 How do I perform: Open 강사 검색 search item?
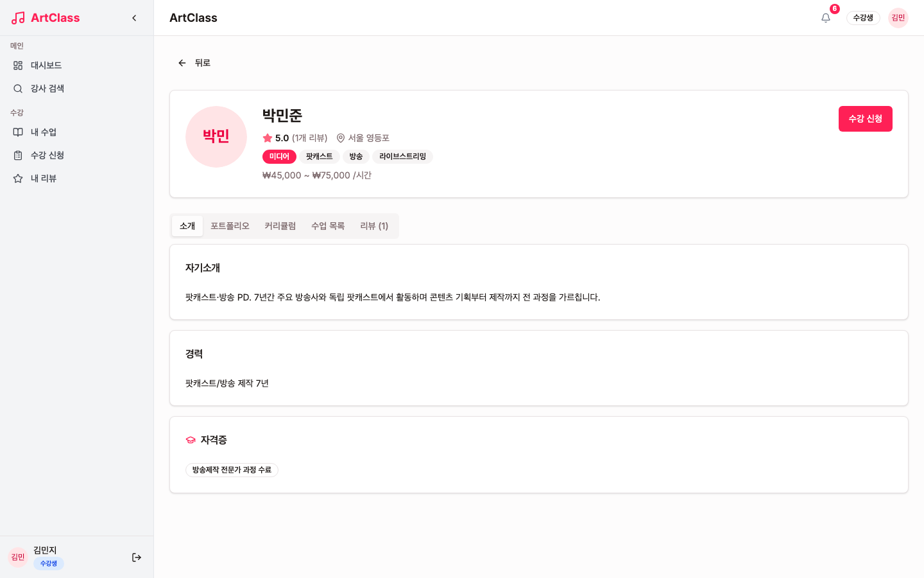pyautogui.click(x=77, y=89)
